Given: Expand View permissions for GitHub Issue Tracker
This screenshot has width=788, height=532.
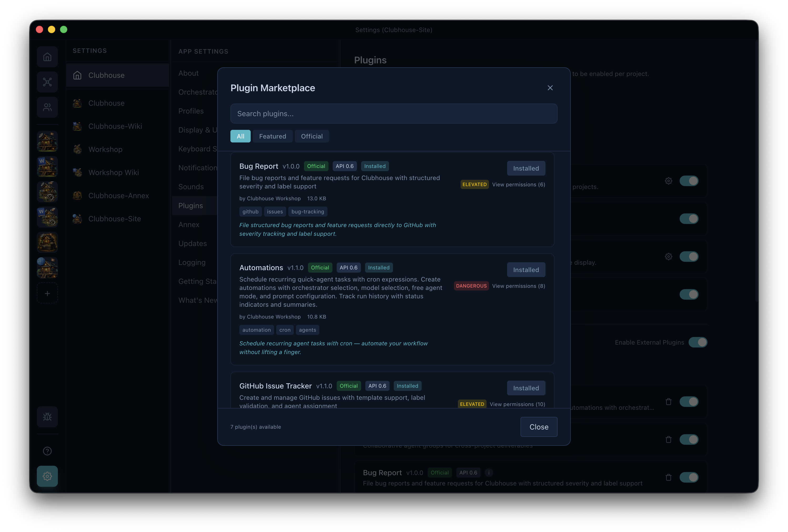Looking at the screenshot, I should pos(517,404).
